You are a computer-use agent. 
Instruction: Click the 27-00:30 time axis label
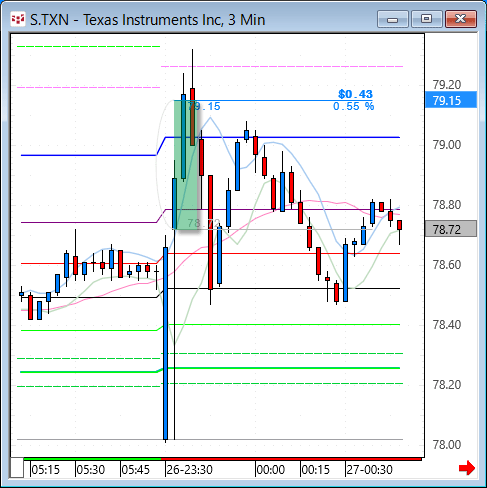point(369,470)
